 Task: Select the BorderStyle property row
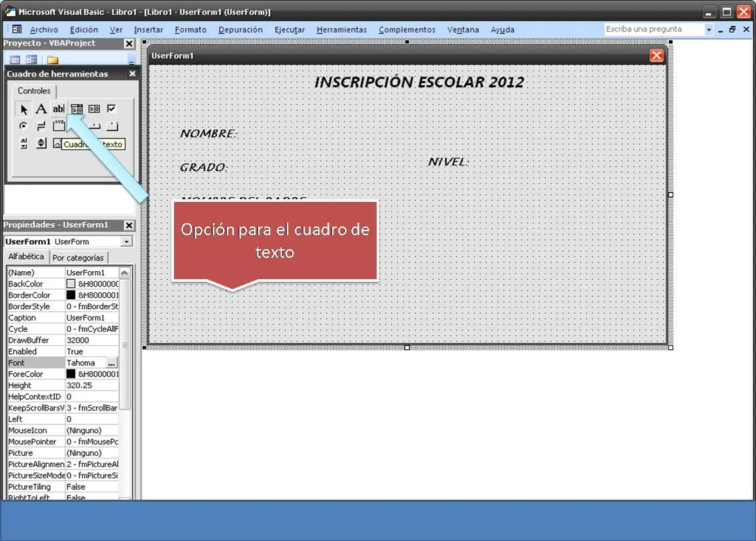pos(63,306)
